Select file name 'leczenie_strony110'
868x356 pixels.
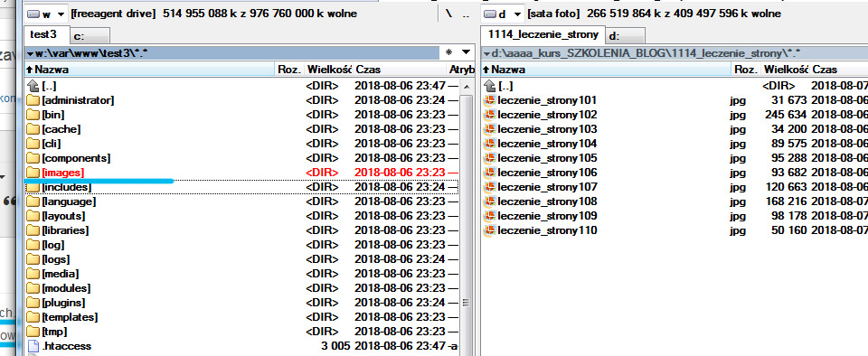pos(548,230)
